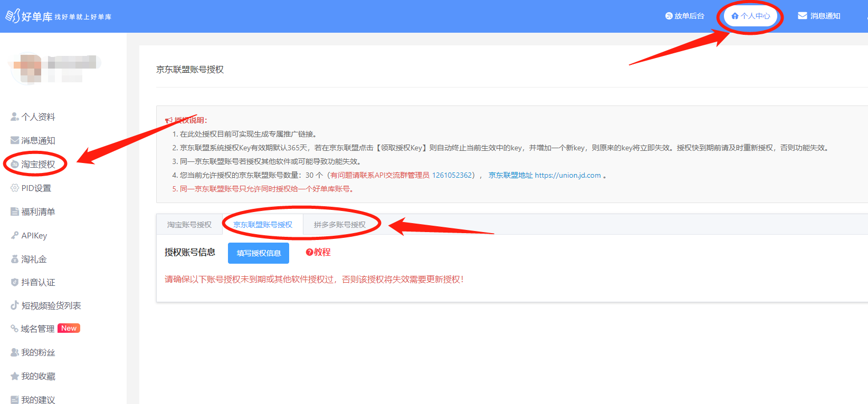Image resolution: width=868 pixels, height=404 pixels.
Task: Click the TikTok icon for 短视频验货列表
Action: pos(15,305)
